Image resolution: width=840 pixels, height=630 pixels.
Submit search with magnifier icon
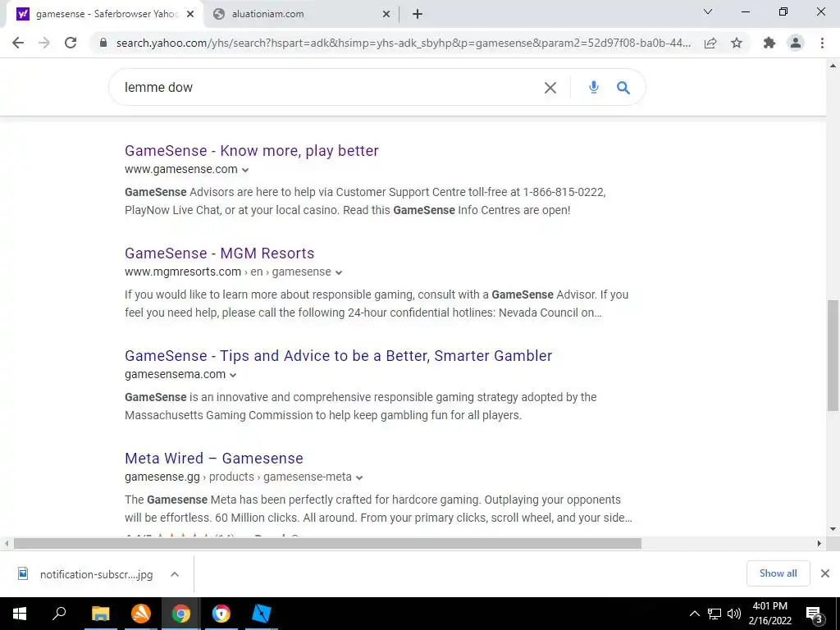pos(623,87)
